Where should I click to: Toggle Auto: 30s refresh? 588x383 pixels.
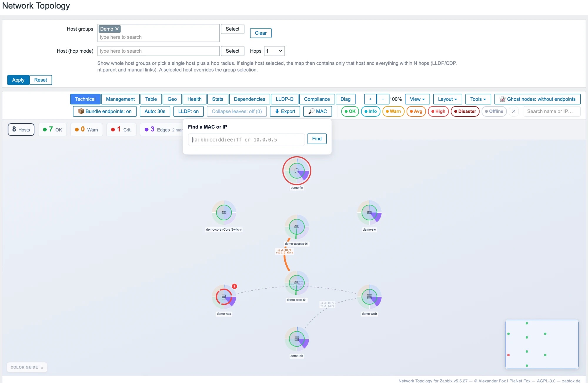[x=155, y=111]
